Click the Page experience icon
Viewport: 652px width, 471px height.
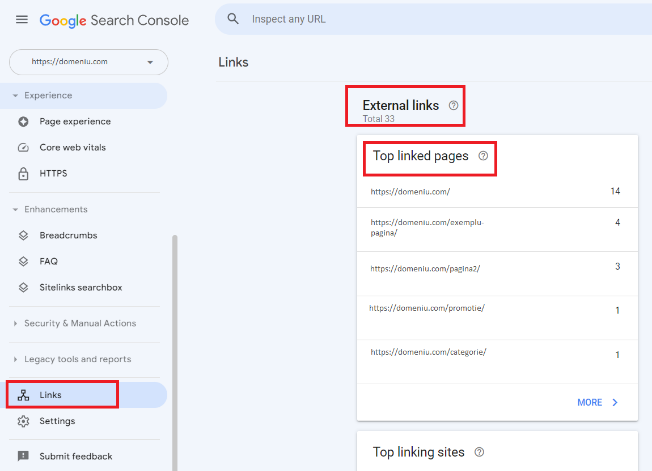click(x=24, y=122)
